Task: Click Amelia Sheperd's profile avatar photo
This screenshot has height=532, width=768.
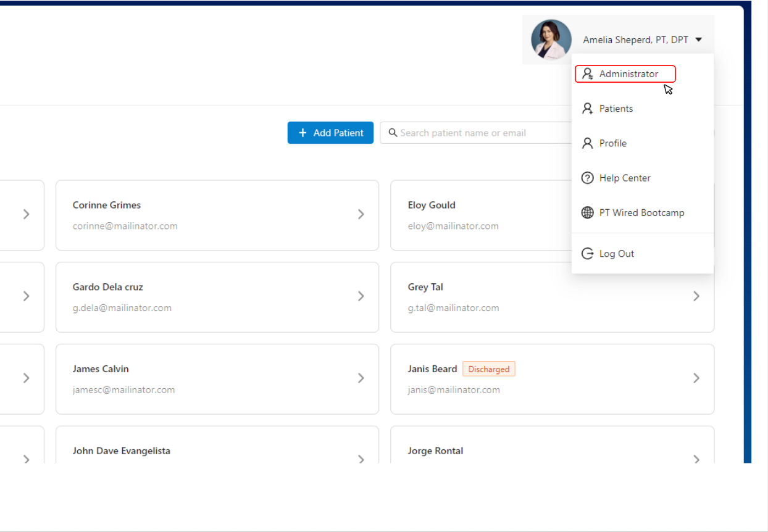Action: (551, 39)
